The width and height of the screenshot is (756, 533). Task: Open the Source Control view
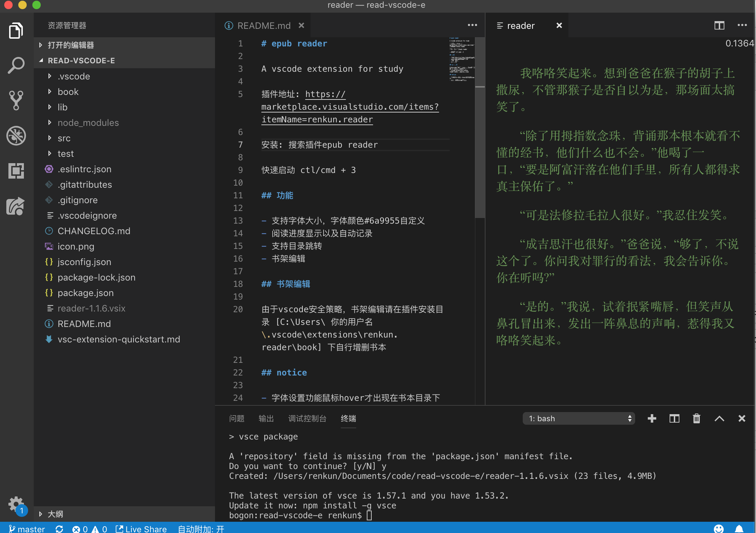[16, 101]
